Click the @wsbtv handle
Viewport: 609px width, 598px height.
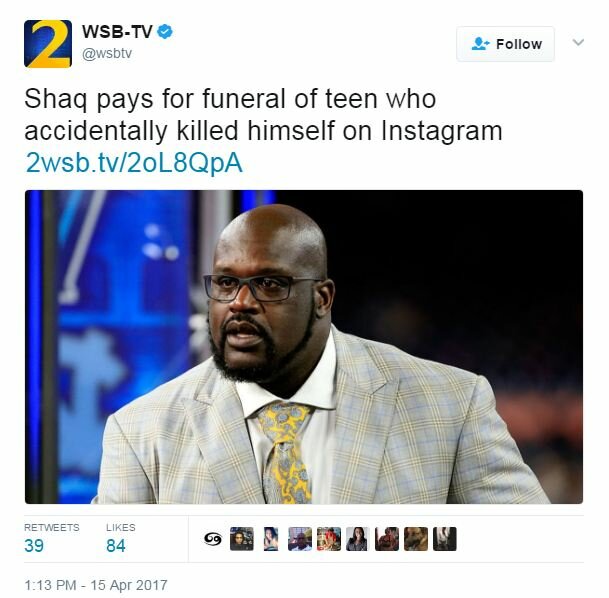[x=107, y=53]
